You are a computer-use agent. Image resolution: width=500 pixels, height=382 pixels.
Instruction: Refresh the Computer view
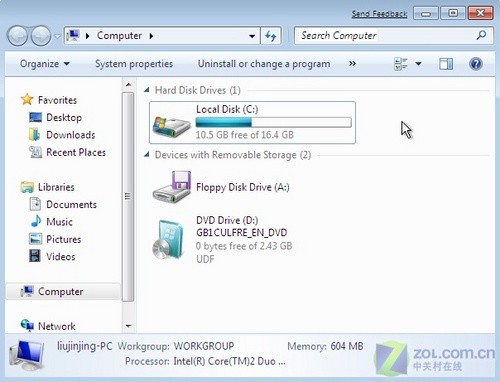click(270, 36)
